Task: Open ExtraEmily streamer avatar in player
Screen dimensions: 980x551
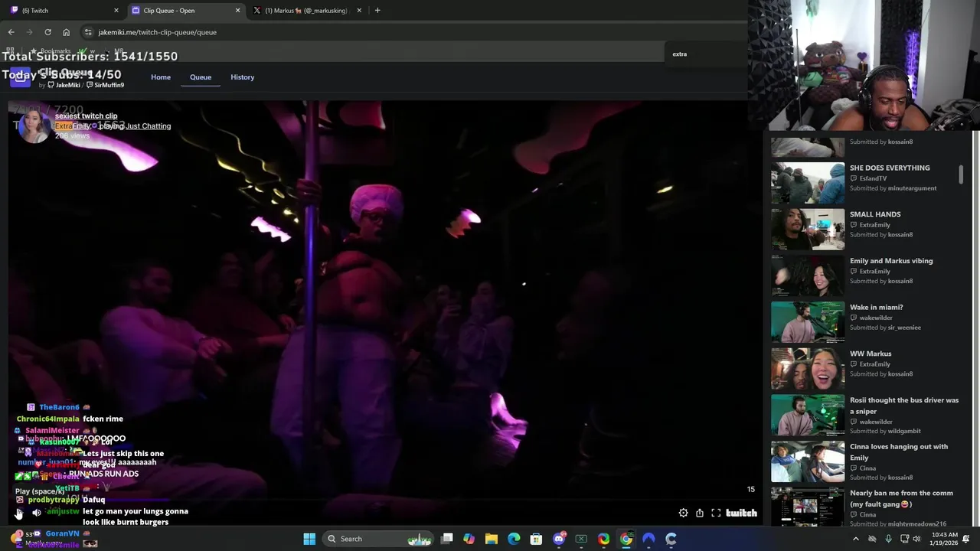Action: tap(34, 126)
